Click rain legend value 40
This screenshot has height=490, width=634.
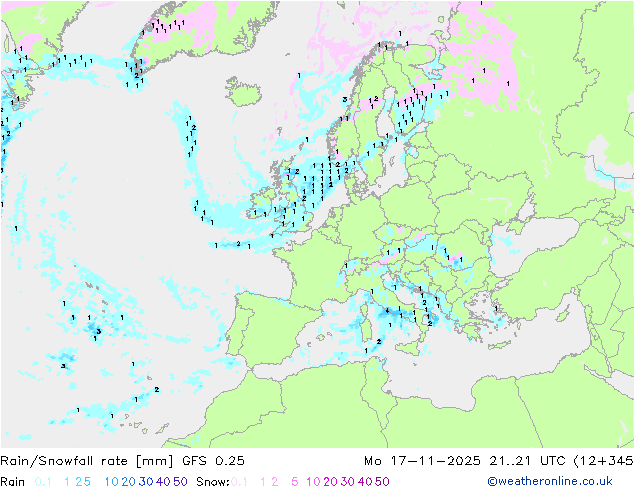pos(163,482)
